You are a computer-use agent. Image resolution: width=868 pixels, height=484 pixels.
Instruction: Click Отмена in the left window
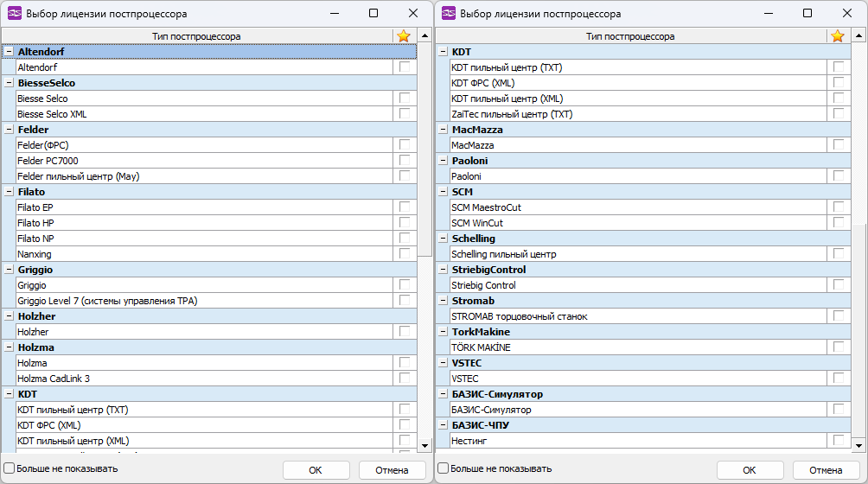click(x=392, y=470)
